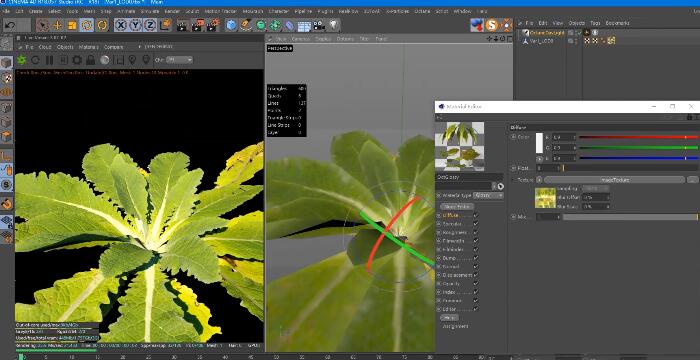700x360 pixels.
Task: Open the Live Viewer channel dropdown
Action: 180,60
